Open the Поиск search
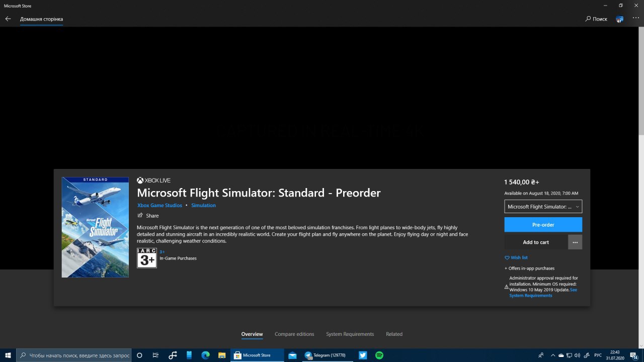This screenshot has height=362, width=644. 596,19
